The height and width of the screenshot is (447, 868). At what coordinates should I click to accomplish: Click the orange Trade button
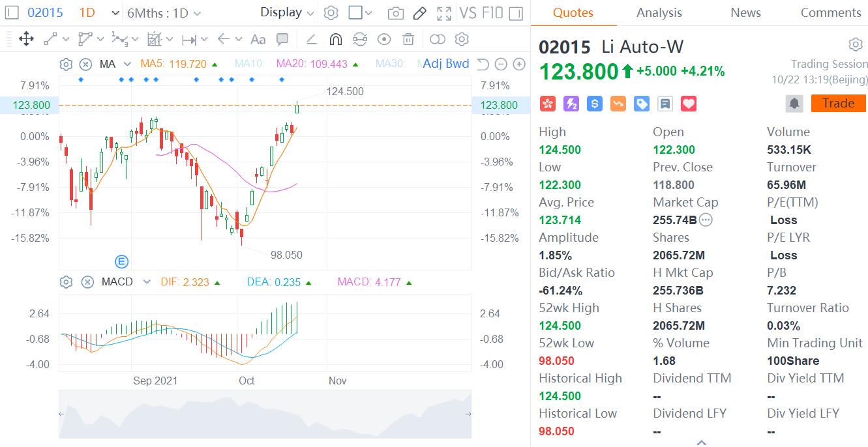coord(839,104)
